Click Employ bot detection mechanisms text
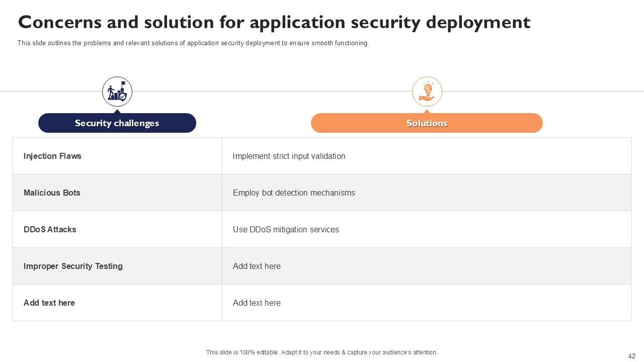The height and width of the screenshot is (362, 644). point(294,193)
